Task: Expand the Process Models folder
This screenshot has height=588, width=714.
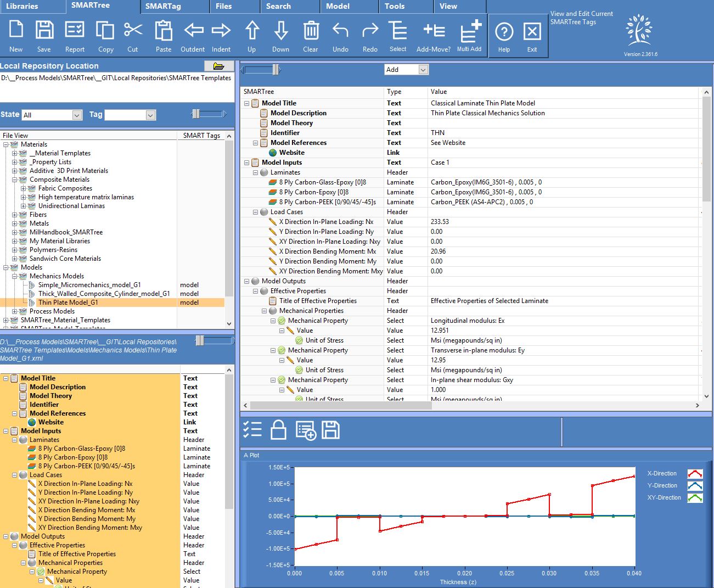Action: 15,311
